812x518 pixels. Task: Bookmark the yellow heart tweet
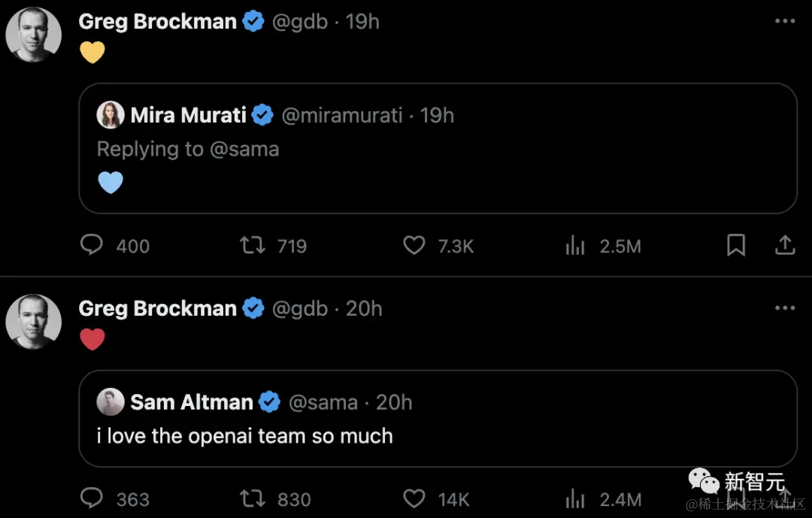[x=736, y=245]
